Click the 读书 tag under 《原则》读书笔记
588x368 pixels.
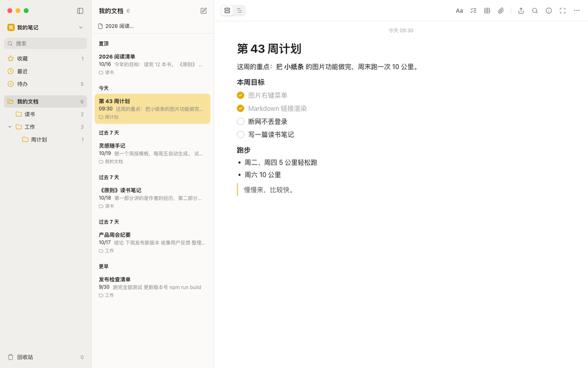click(106, 206)
